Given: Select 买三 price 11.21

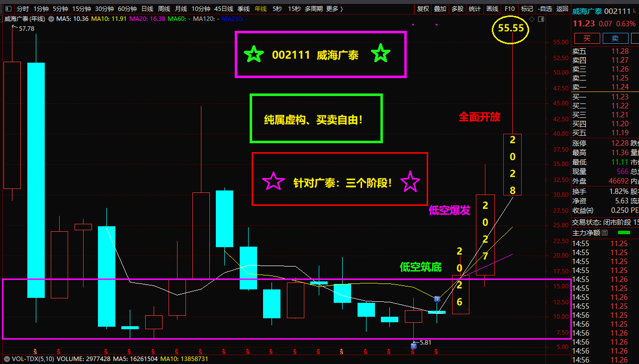Looking at the screenshot, I should click(620, 115).
